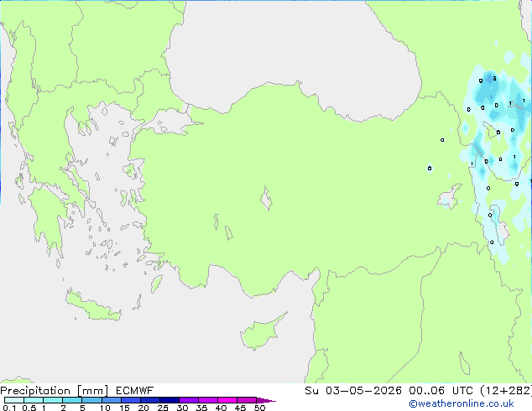
Task: Click the "50" legend scale label
Action: (259, 408)
